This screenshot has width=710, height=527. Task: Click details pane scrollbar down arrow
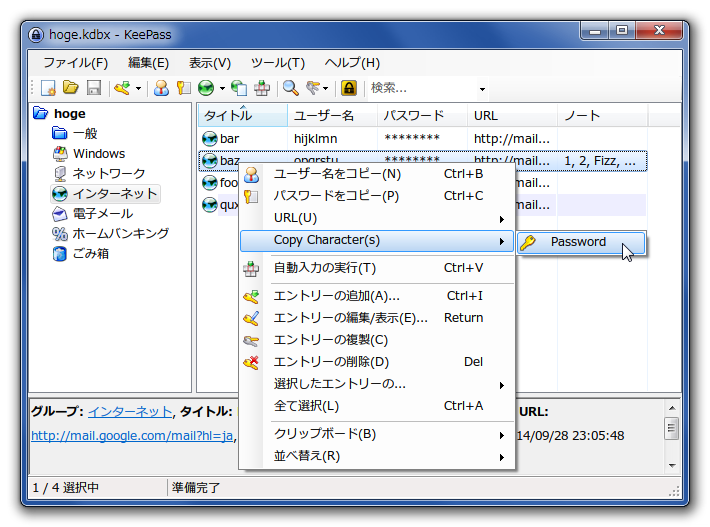672,466
